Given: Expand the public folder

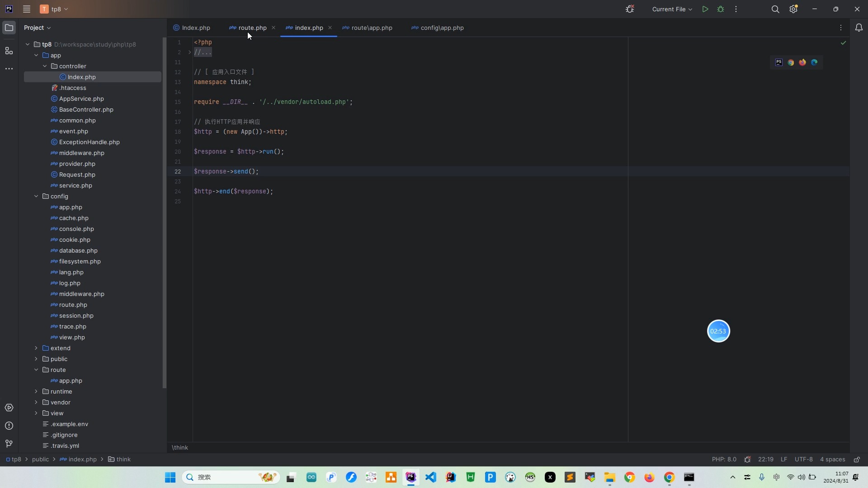Looking at the screenshot, I should click(x=36, y=359).
